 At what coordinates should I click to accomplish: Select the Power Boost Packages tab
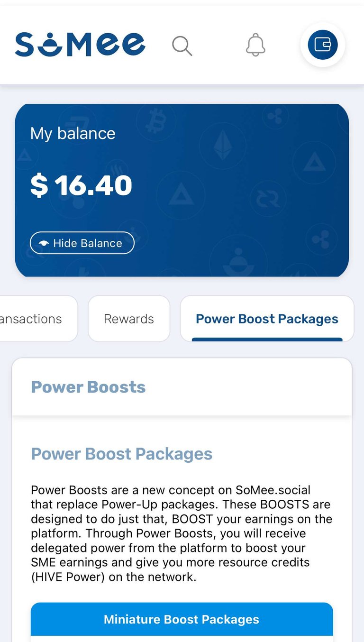(x=267, y=319)
